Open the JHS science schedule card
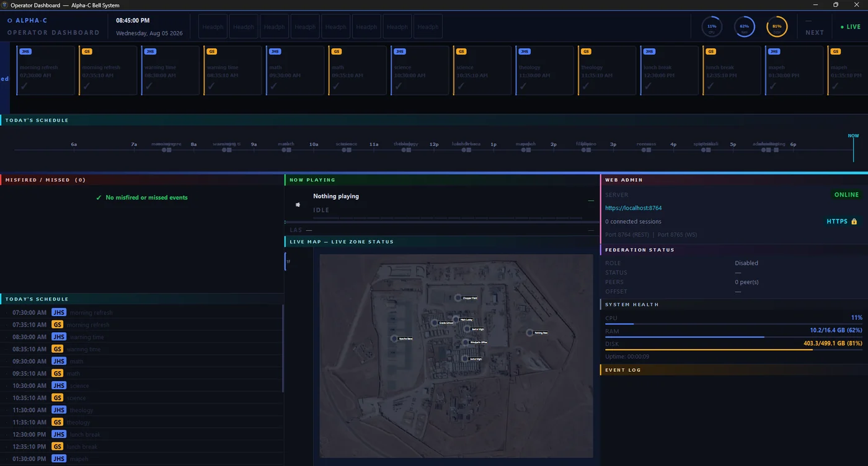 pyautogui.click(x=420, y=70)
